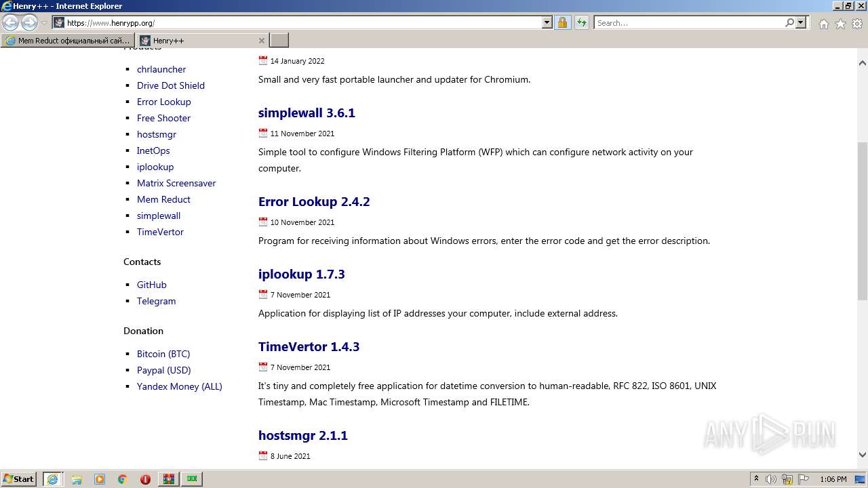
Task: Expand the address bar autocomplete dropdown
Action: pos(547,22)
